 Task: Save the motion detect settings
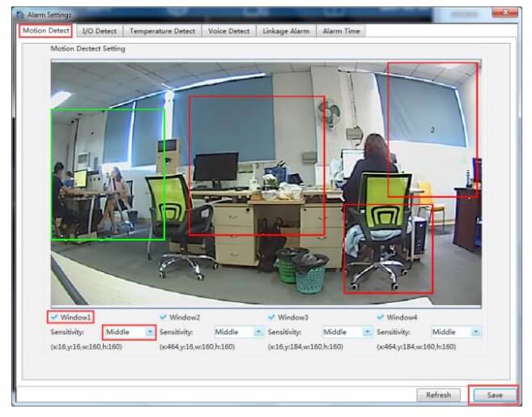[x=494, y=395]
